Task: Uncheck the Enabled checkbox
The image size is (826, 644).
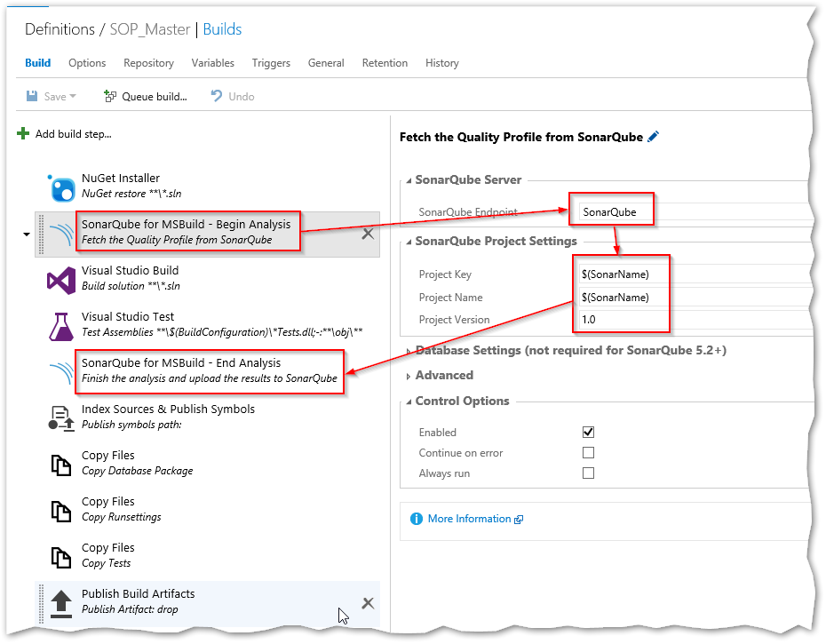Action: tap(588, 433)
